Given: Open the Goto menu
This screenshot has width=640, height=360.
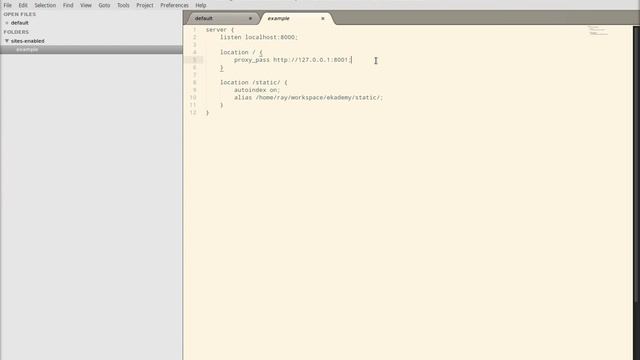Looking at the screenshot, I should (104, 5).
